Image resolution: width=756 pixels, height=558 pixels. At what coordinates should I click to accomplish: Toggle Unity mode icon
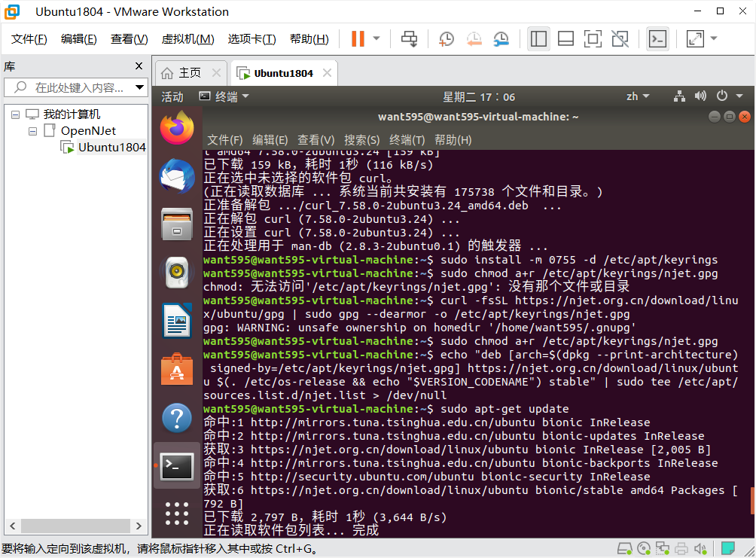point(620,38)
